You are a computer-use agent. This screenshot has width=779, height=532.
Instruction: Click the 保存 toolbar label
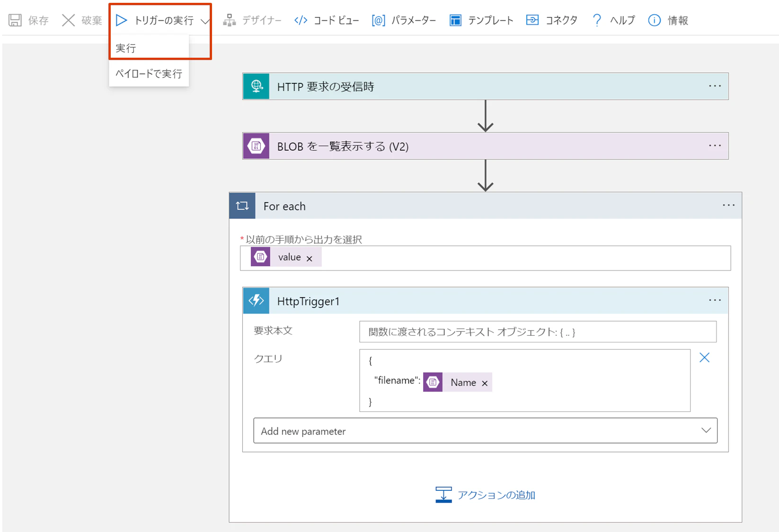(38, 20)
